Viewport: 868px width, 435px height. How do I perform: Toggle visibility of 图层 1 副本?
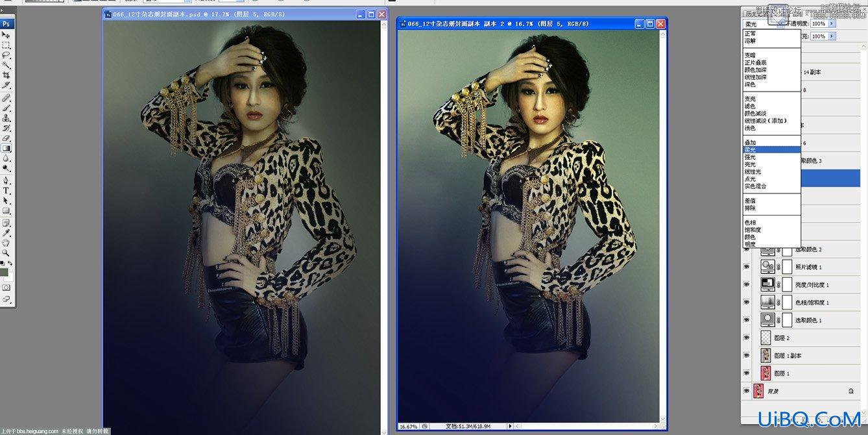(746, 356)
